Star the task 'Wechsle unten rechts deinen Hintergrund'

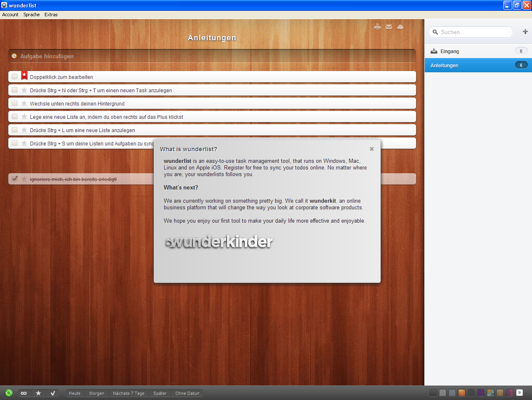coord(24,103)
